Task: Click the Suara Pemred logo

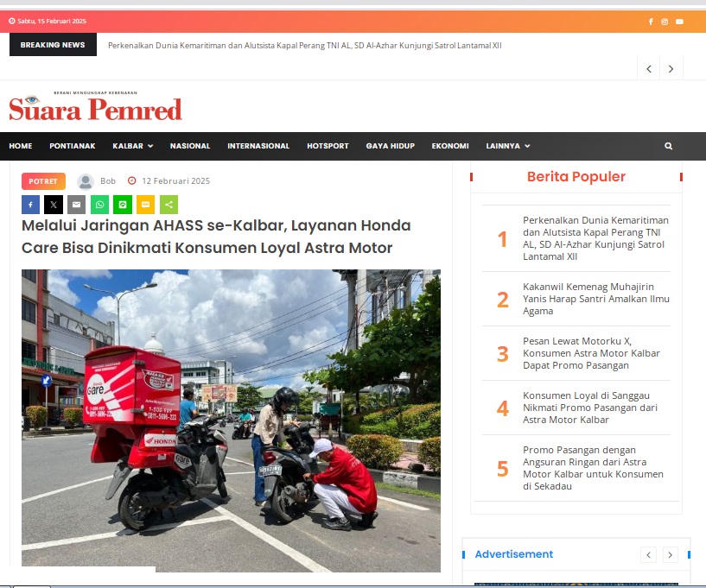Action: (95, 107)
